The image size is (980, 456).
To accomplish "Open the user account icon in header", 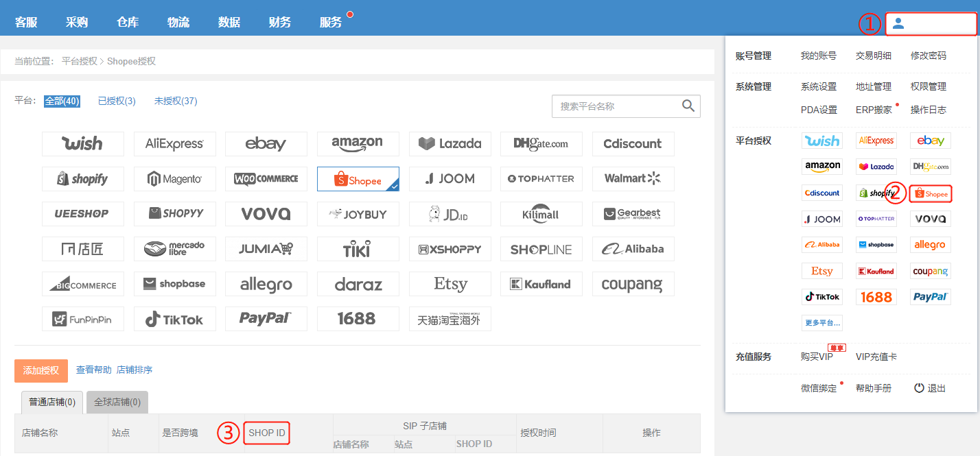I will point(898,24).
